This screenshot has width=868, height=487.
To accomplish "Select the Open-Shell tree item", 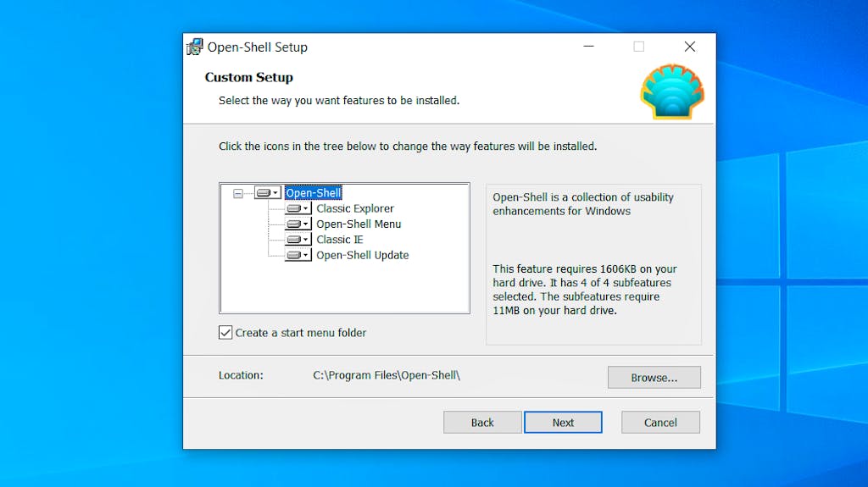I will [x=314, y=192].
